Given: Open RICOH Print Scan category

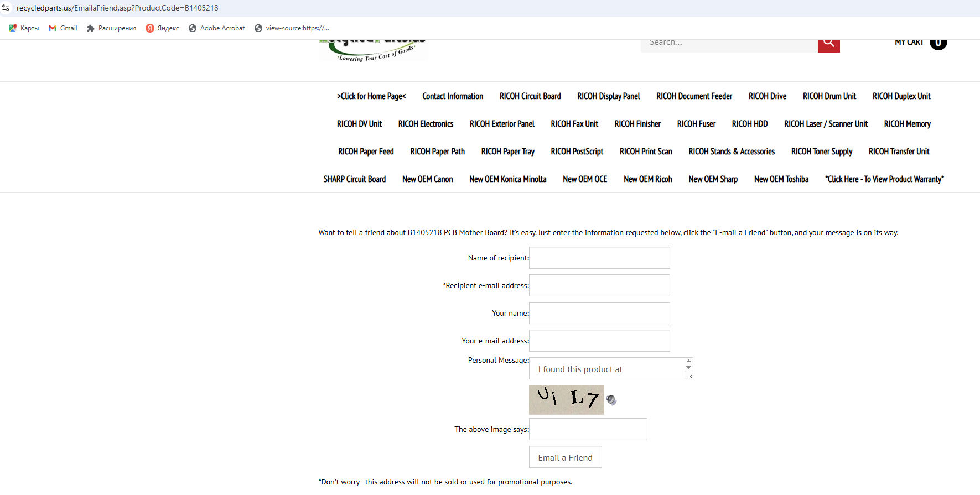Looking at the screenshot, I should (x=646, y=152).
